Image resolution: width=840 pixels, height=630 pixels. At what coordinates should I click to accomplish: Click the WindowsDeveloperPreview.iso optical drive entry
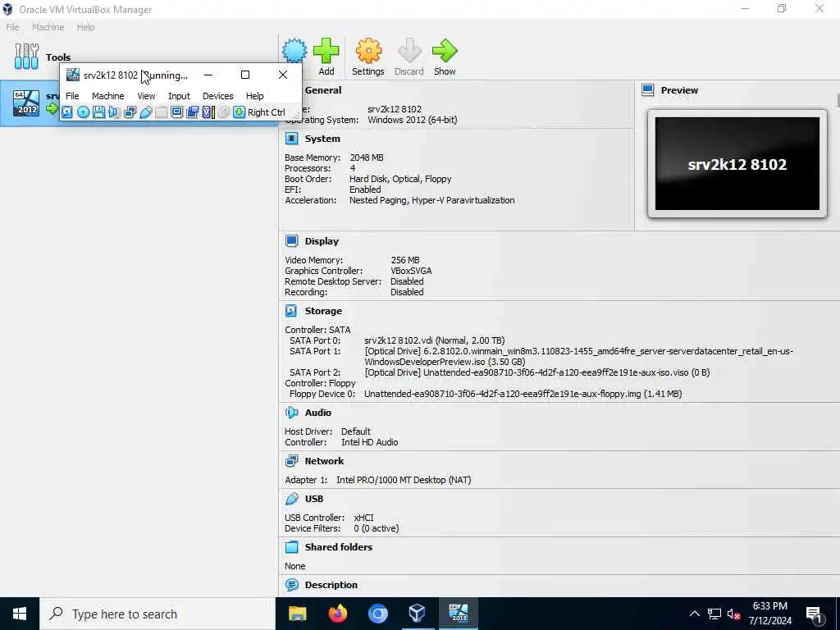578,356
